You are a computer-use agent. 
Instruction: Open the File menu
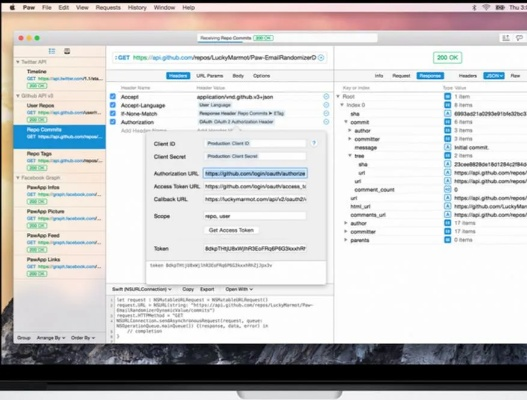[x=47, y=7]
